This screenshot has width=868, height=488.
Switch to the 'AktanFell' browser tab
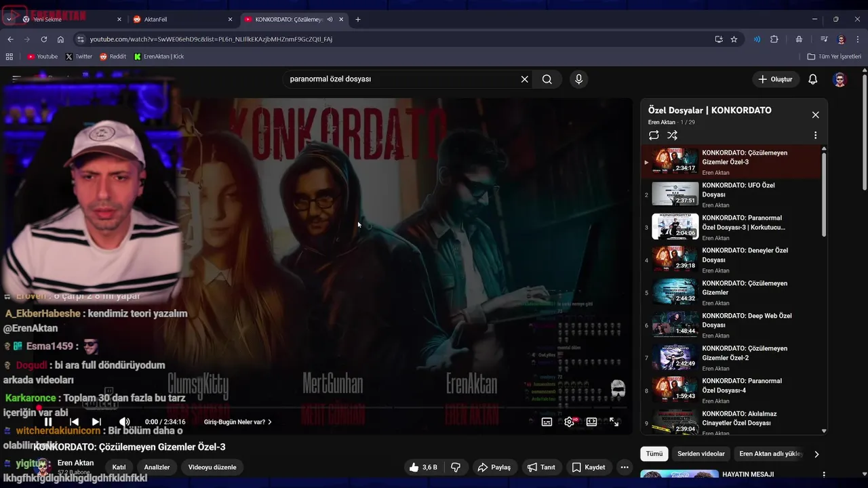click(182, 19)
